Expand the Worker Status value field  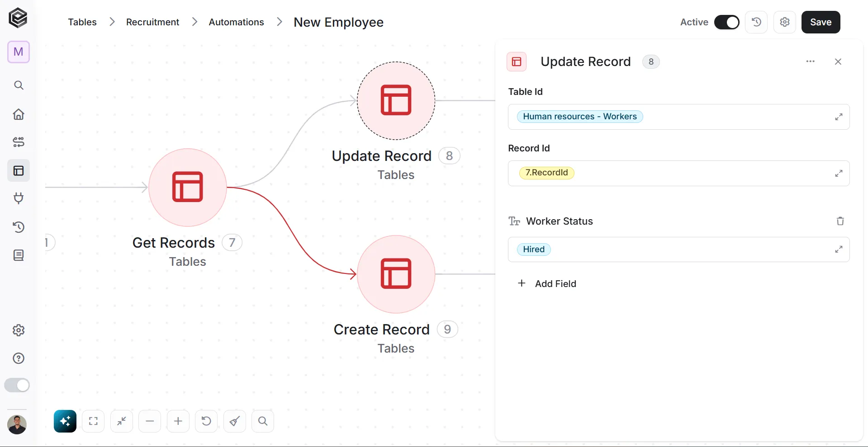(839, 249)
